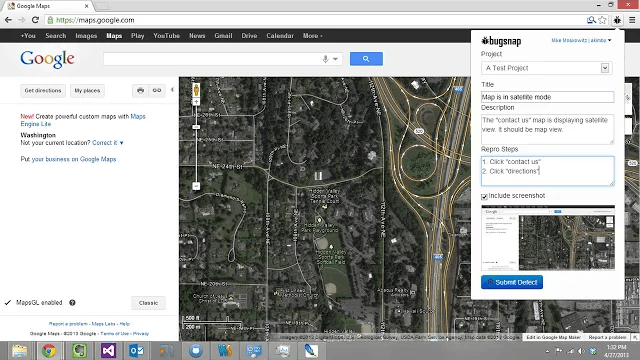The height and width of the screenshot is (360, 640).
Task: Open WebStorm from the taskbar
Action: pos(224,351)
